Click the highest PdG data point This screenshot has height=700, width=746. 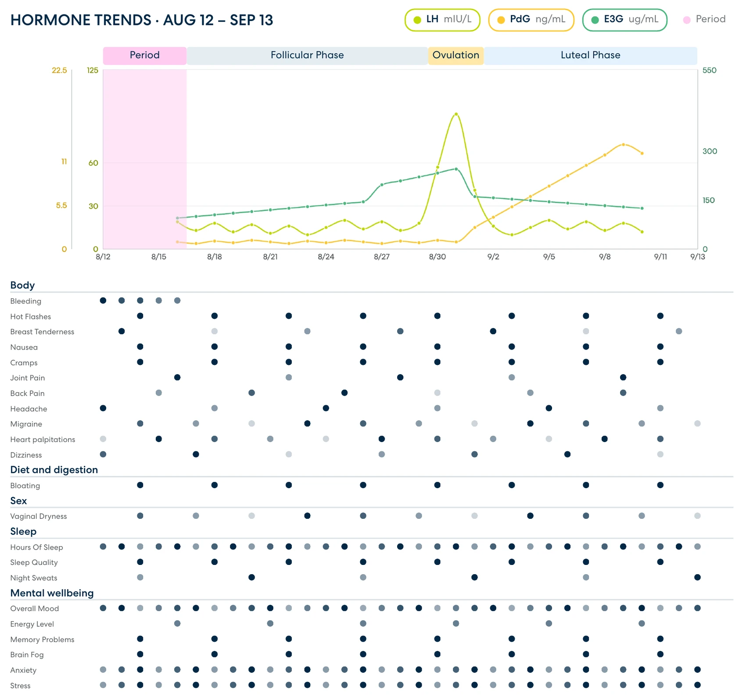pyautogui.click(x=623, y=144)
